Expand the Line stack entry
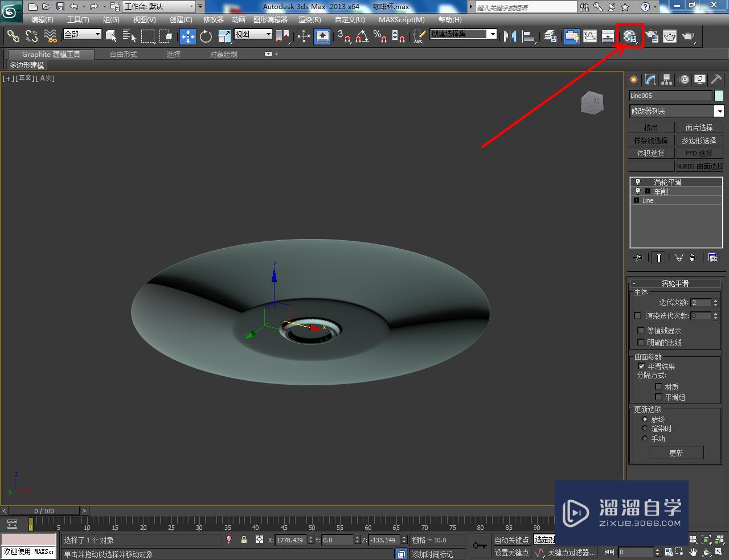Viewport: 729px width, 560px height. point(636,200)
